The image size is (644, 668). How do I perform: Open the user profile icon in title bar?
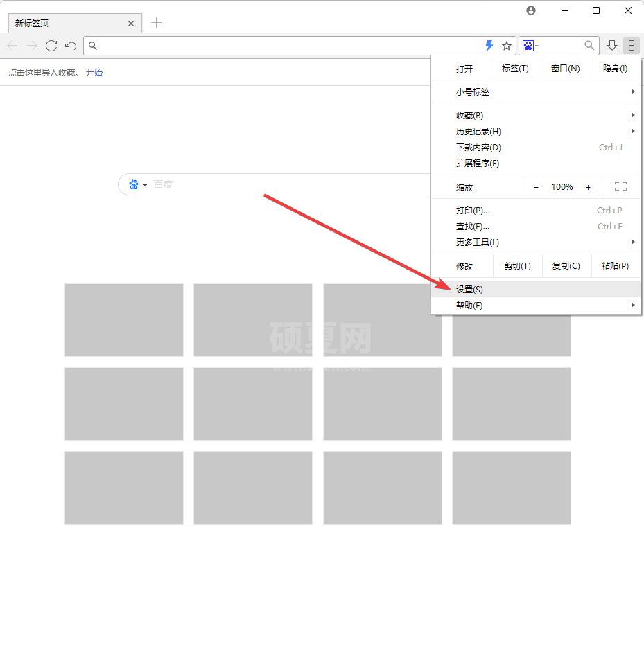[x=530, y=10]
